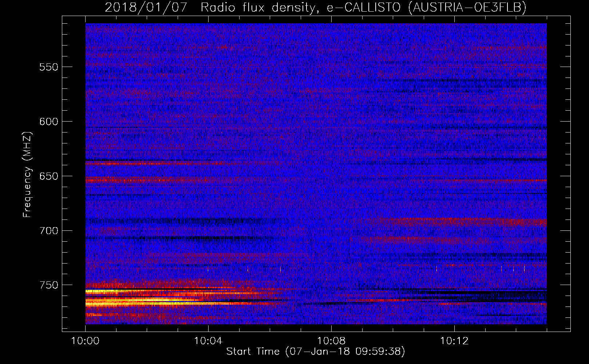Click the 10:12 time axis label
The width and height of the screenshot is (589, 364).
(x=454, y=341)
